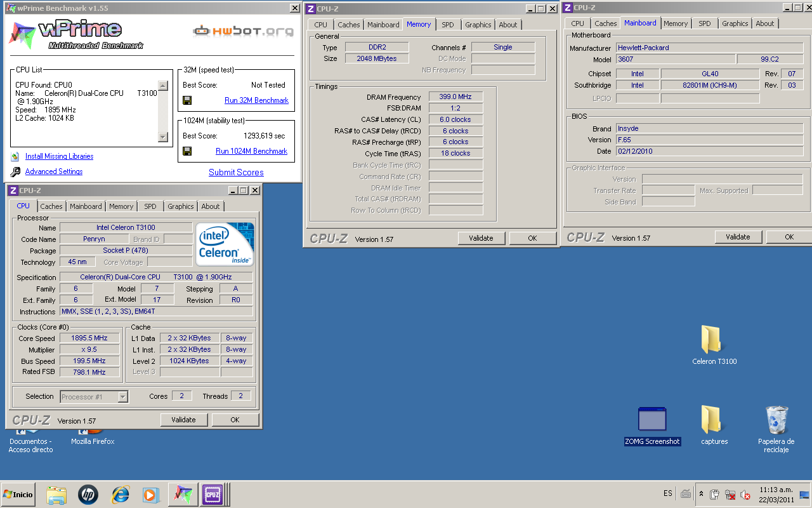812x508 pixels.
Task: Click the Inicio start button
Action: point(18,494)
